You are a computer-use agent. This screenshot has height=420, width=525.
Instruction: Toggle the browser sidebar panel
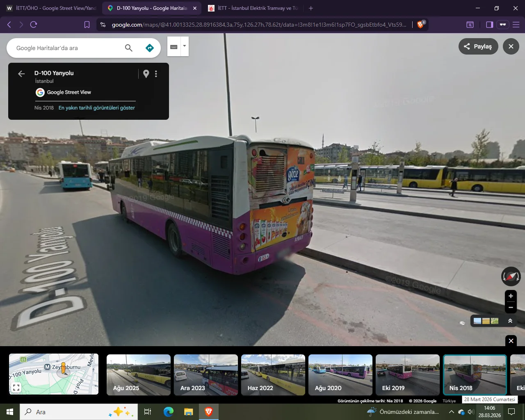click(489, 25)
